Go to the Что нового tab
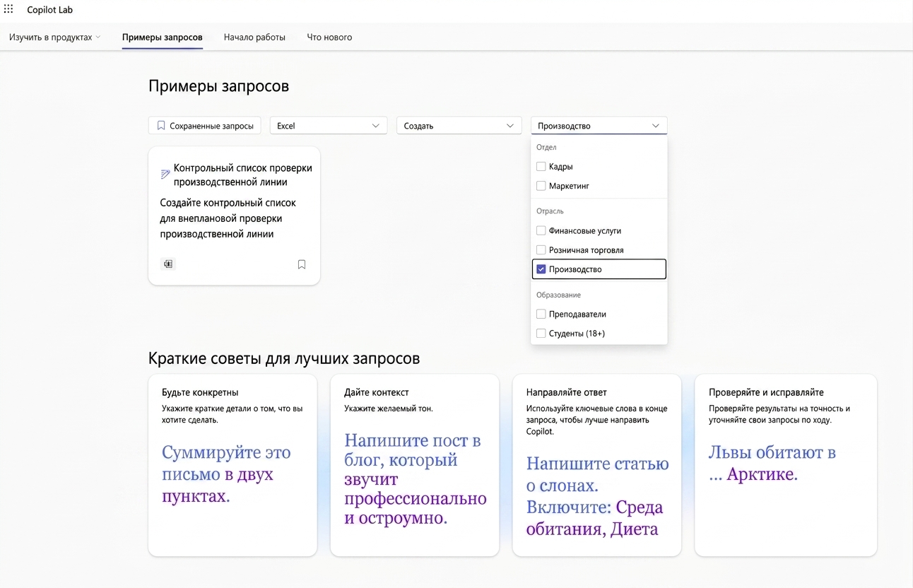Screen dimensions: 913x588 (329, 37)
